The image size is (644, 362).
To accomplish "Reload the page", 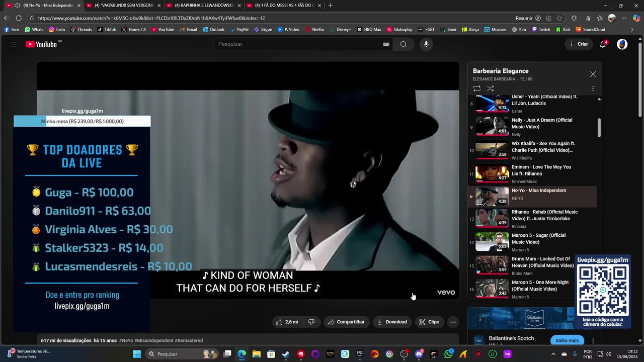I will pos(19,18).
